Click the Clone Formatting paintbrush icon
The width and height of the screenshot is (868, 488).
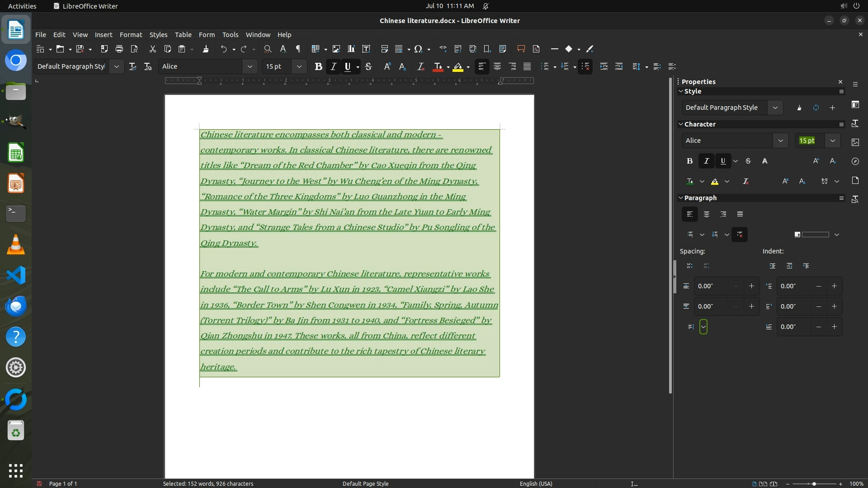[206, 49]
